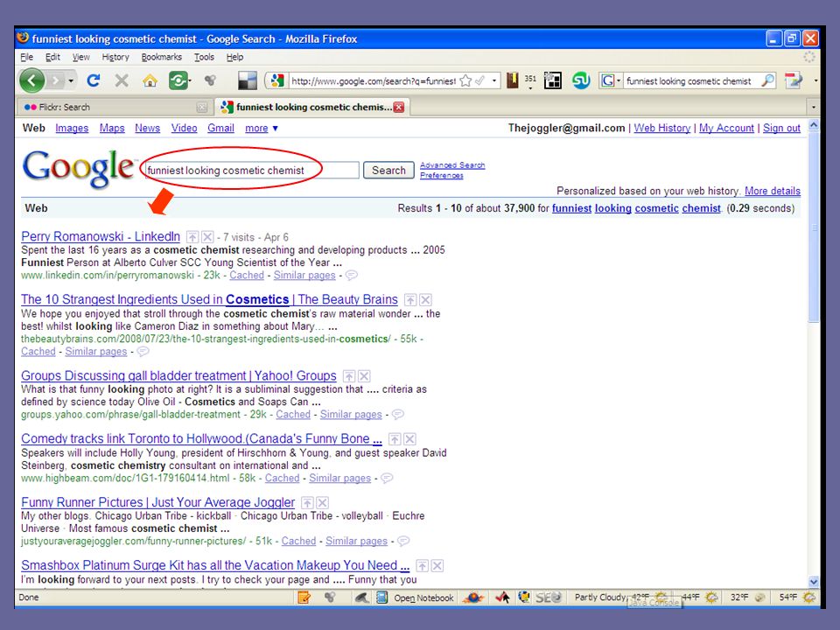Click the Google search query input
This screenshot has width=840, height=630.
tap(252, 171)
